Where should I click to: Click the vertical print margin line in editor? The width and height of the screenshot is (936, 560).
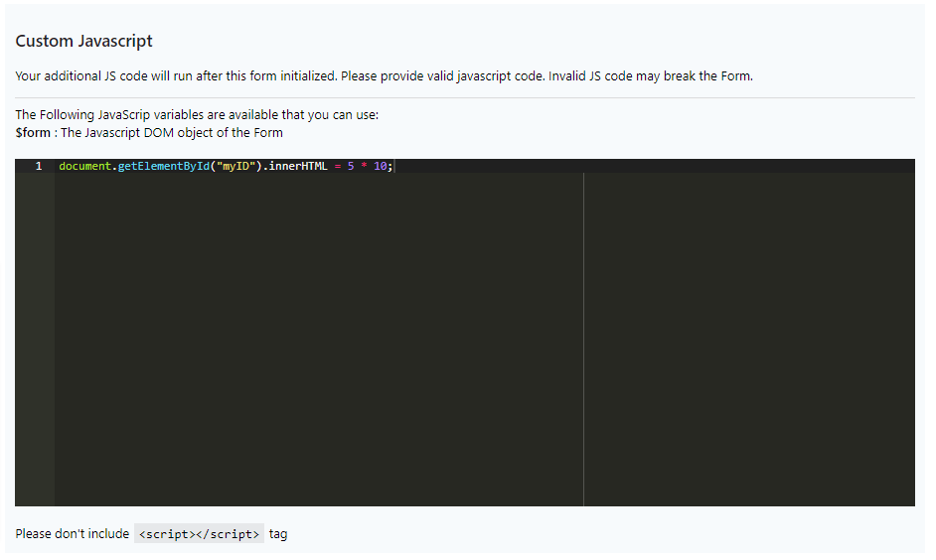pos(583,338)
